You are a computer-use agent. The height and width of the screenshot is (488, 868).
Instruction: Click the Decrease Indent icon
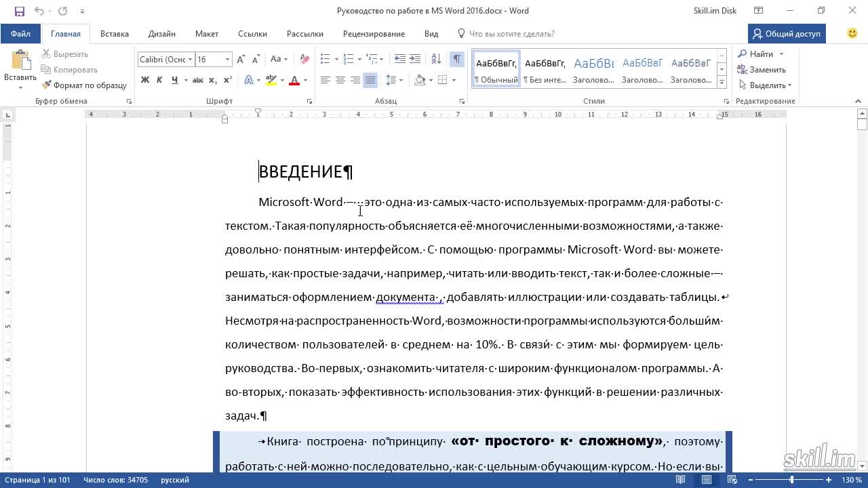400,59
